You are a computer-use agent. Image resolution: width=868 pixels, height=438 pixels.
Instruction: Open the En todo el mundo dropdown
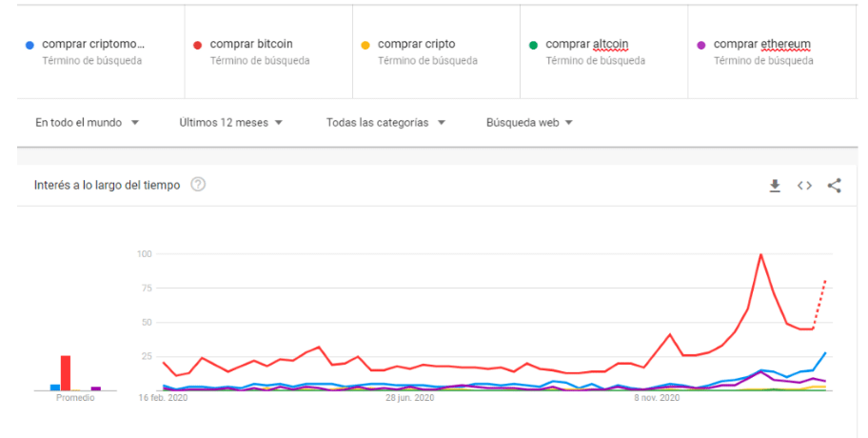[x=88, y=123]
